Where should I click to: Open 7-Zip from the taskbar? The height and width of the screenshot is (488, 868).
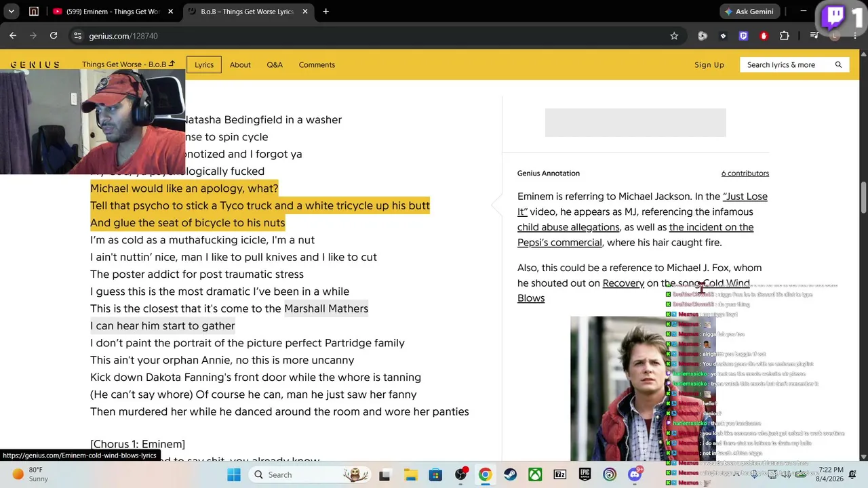[560, 474]
